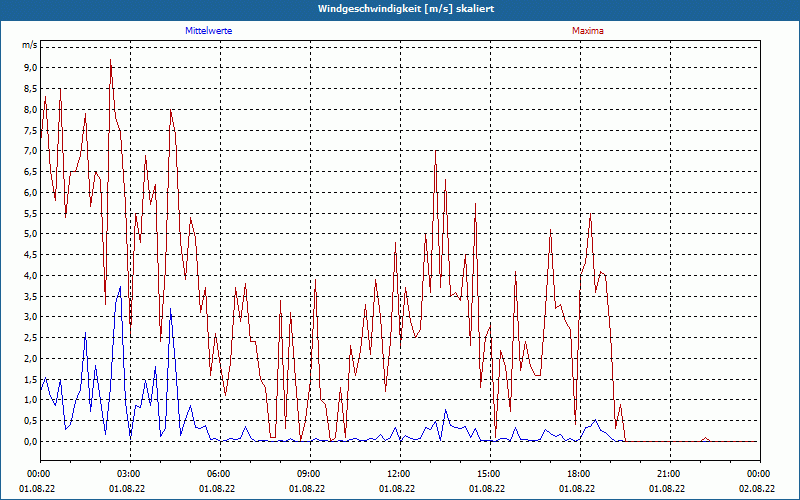Click the 3,5 y-axis label
800x500 pixels.
click(x=30, y=296)
